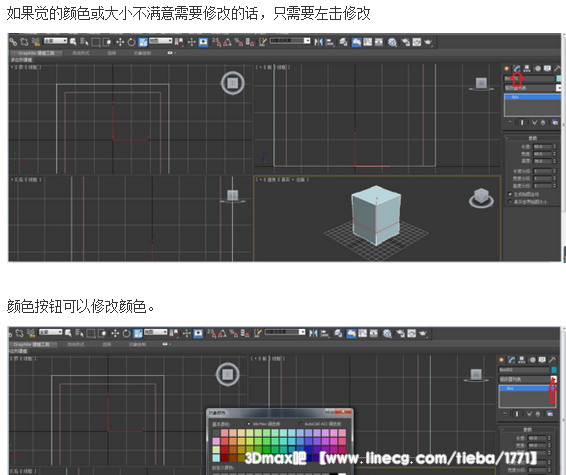Click object color swatch in upper screenshot
The width and height of the screenshot is (566, 475).
tap(559, 78)
